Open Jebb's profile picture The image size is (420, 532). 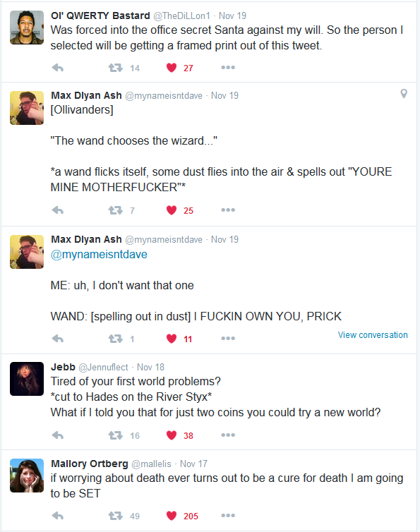pyautogui.click(x=27, y=379)
